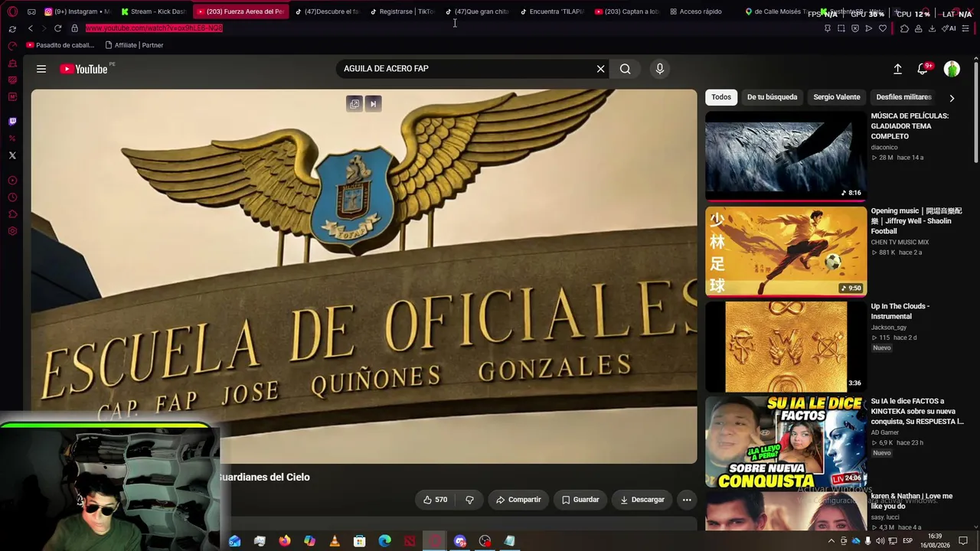The image size is (980, 551).
Task: Open YouTube notifications bell
Action: (x=923, y=69)
